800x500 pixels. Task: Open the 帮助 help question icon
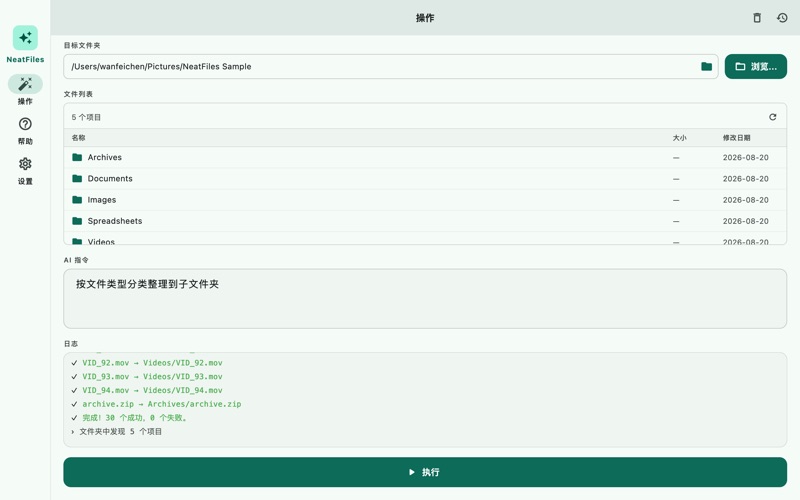[x=25, y=124]
